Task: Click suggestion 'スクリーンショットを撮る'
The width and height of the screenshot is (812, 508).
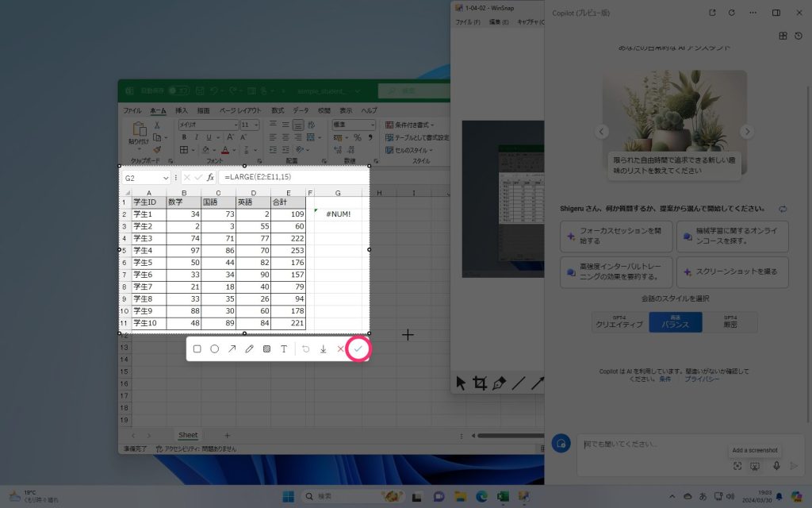Action: tap(732, 272)
